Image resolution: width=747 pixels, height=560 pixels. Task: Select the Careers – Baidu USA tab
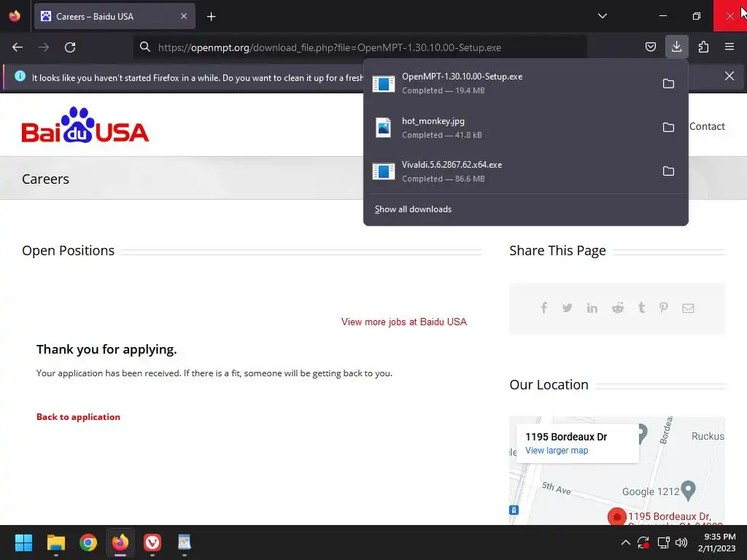(115, 16)
